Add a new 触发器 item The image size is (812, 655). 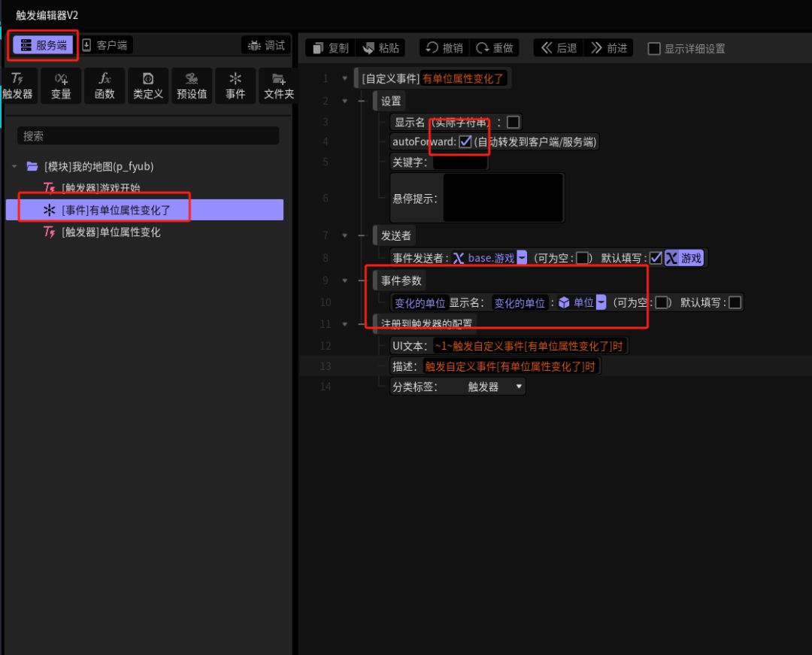point(17,86)
